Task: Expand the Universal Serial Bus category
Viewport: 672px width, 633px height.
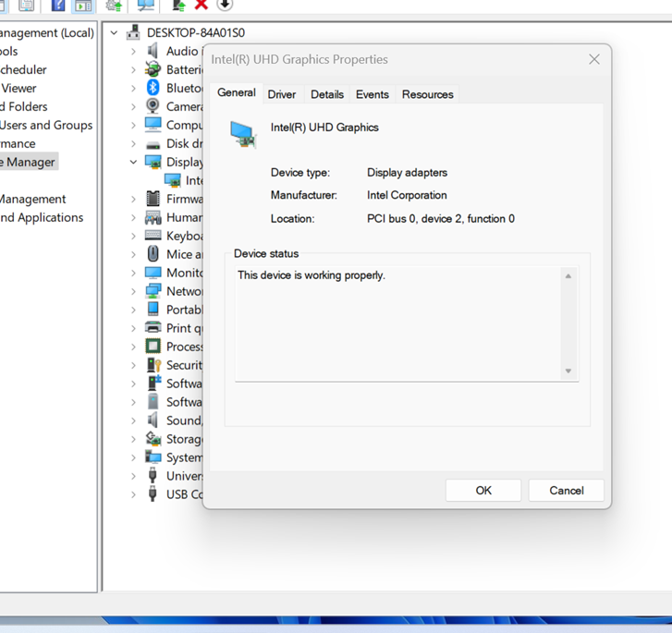Action: (133, 476)
